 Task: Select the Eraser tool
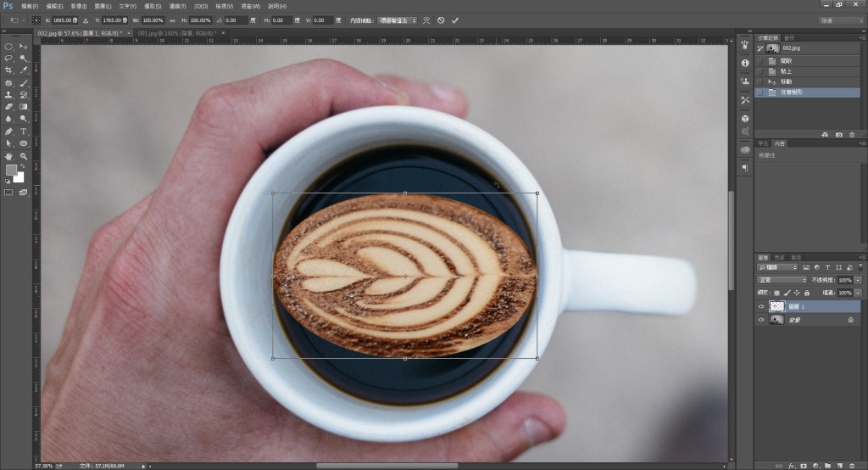tap(8, 108)
